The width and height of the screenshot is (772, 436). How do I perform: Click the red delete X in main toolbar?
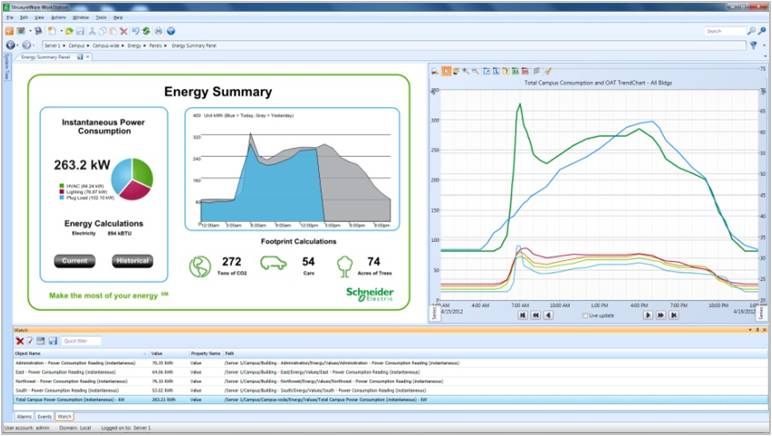point(124,31)
